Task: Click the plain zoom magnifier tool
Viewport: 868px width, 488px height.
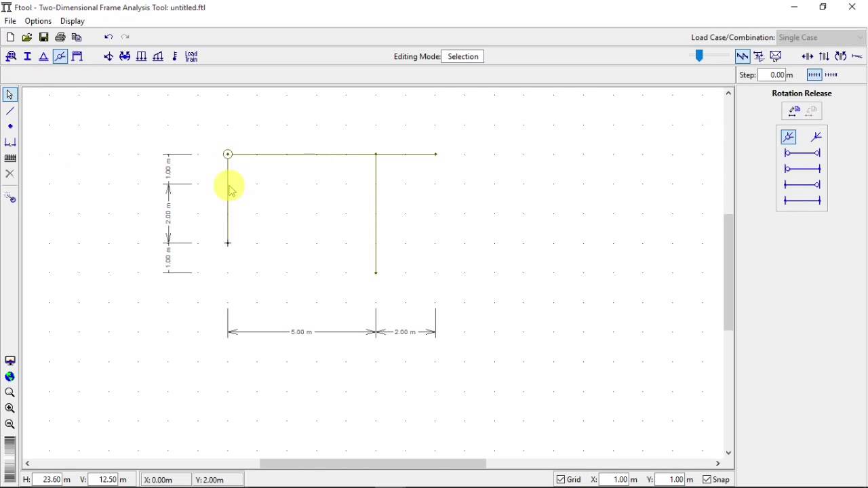Action: pos(10,393)
